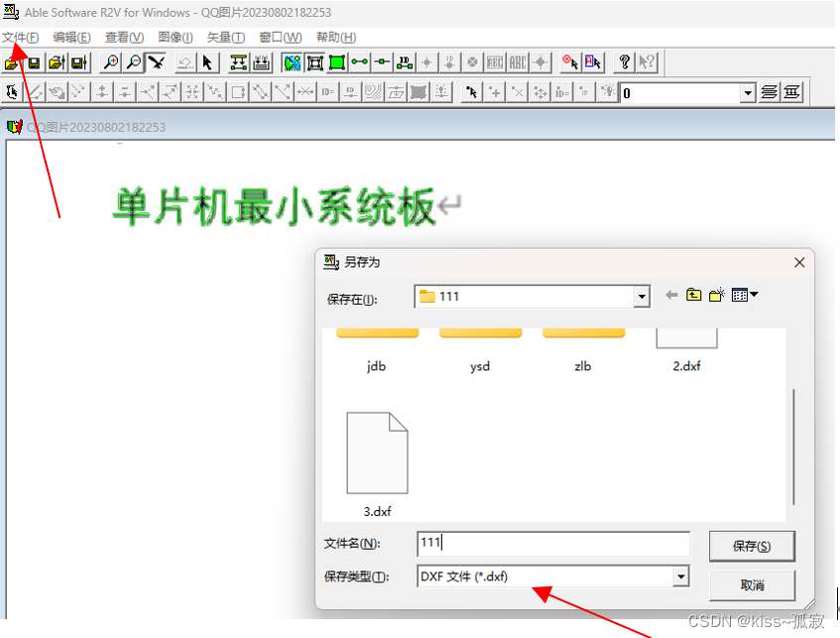Expand the 保存在 folder dropdown

coord(642,297)
